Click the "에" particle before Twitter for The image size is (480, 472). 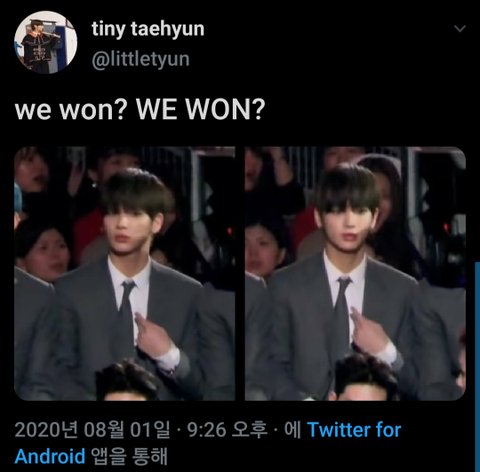(292, 430)
